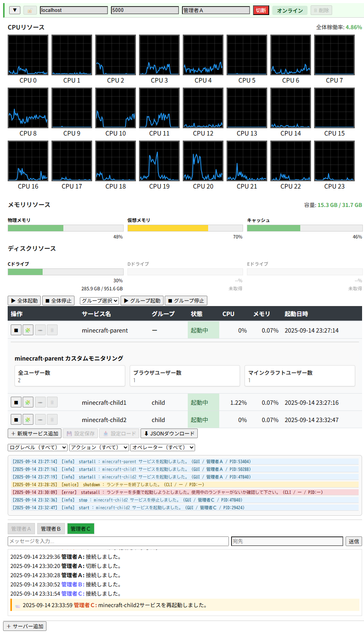
Task: Open the アクション（すべて） filter dropdown
Action: tap(99, 447)
